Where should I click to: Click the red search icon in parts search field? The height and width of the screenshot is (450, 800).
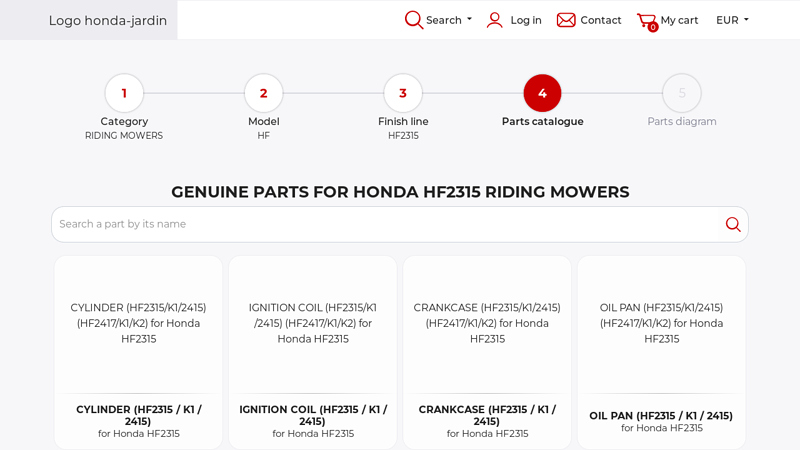733,224
